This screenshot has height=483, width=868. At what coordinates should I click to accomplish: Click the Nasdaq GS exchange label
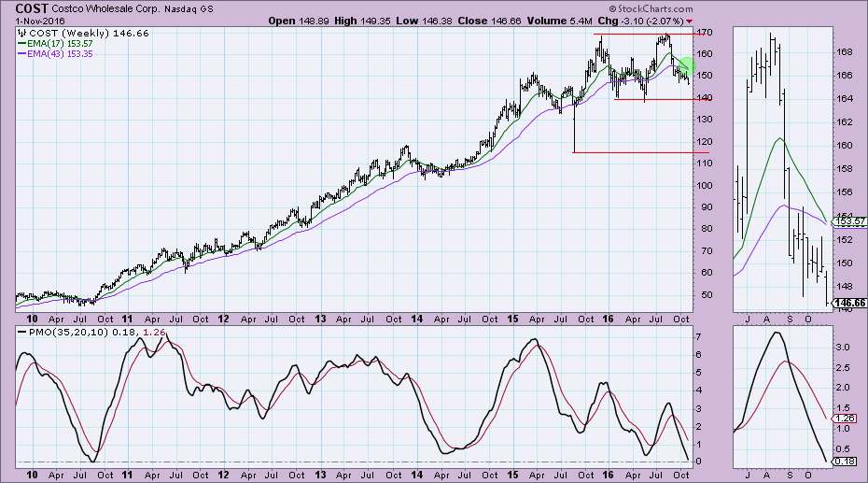point(189,8)
